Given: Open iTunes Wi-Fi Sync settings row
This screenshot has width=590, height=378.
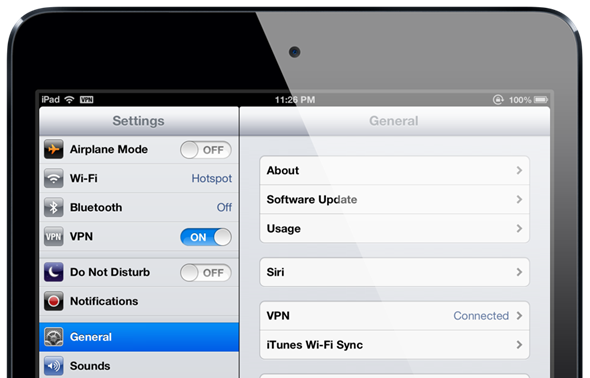Looking at the screenshot, I should click(x=394, y=345).
